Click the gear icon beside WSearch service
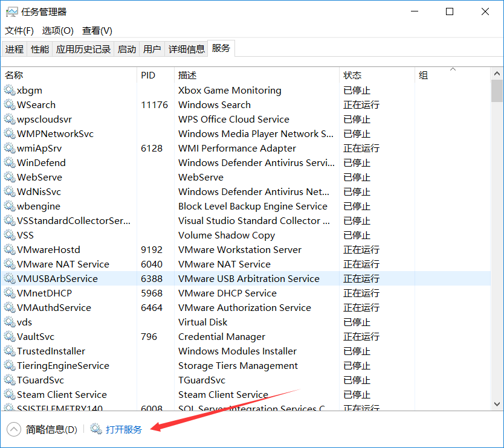This screenshot has height=448, width=504. (x=10, y=105)
